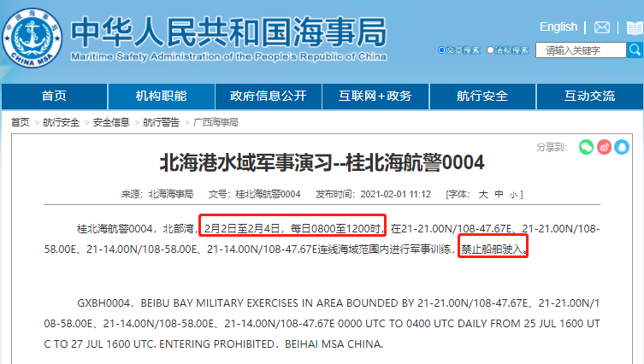Switch site language to English
Viewport: 644px width, 364px height.
(x=558, y=26)
